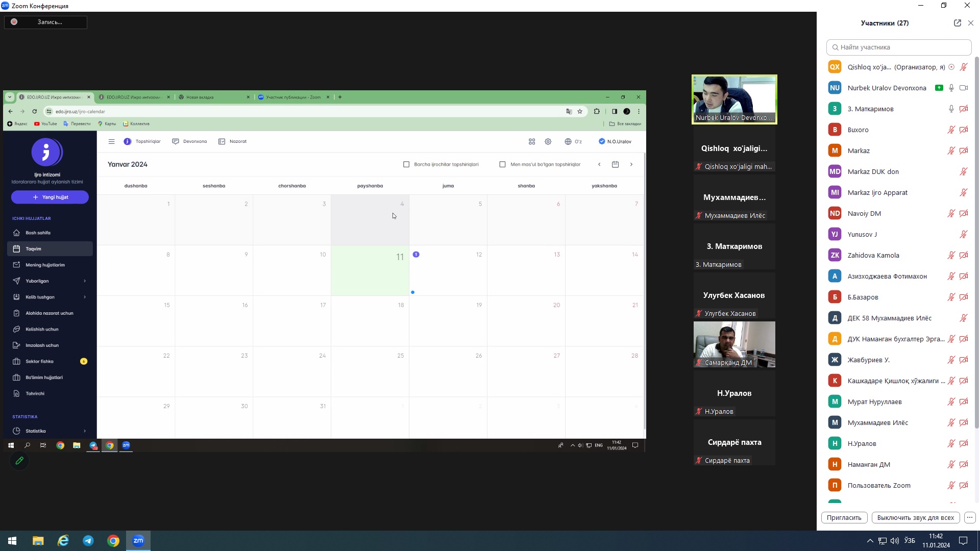
Task: Click 'Выключить звук для всех' button
Action: pos(915,517)
